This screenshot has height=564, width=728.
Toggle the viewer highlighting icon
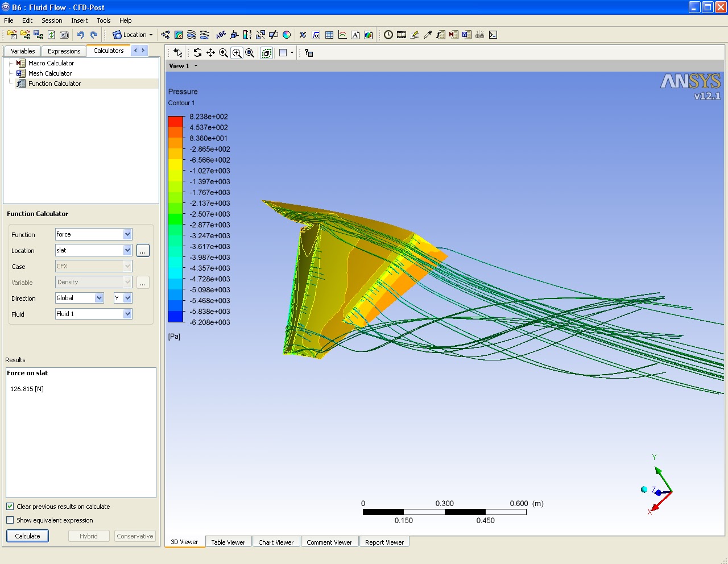coord(266,53)
